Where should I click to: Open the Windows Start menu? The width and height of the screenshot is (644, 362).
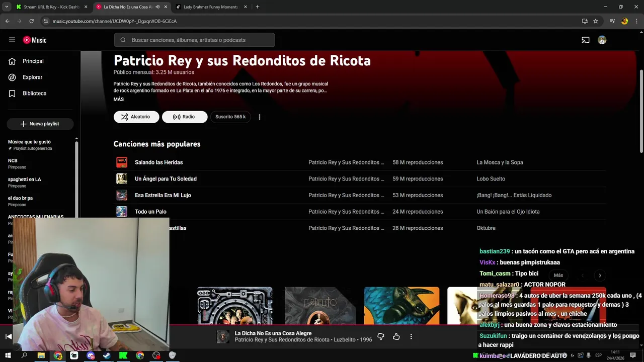[x=8, y=355]
